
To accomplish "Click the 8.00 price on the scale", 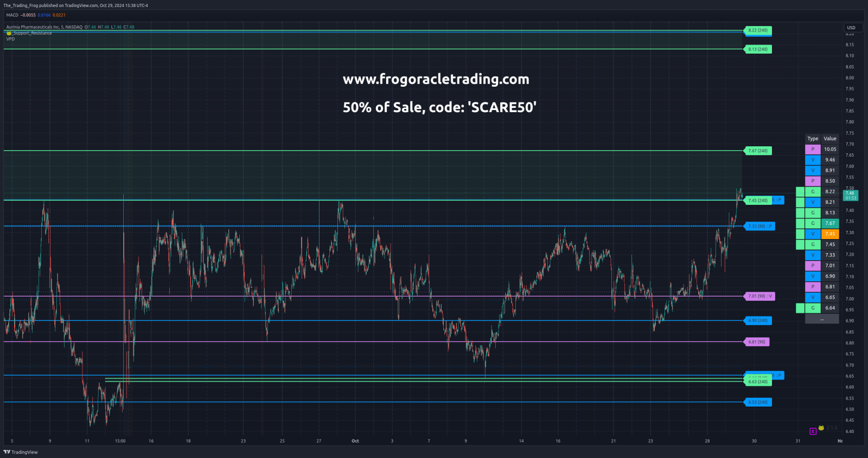I will [x=850, y=78].
